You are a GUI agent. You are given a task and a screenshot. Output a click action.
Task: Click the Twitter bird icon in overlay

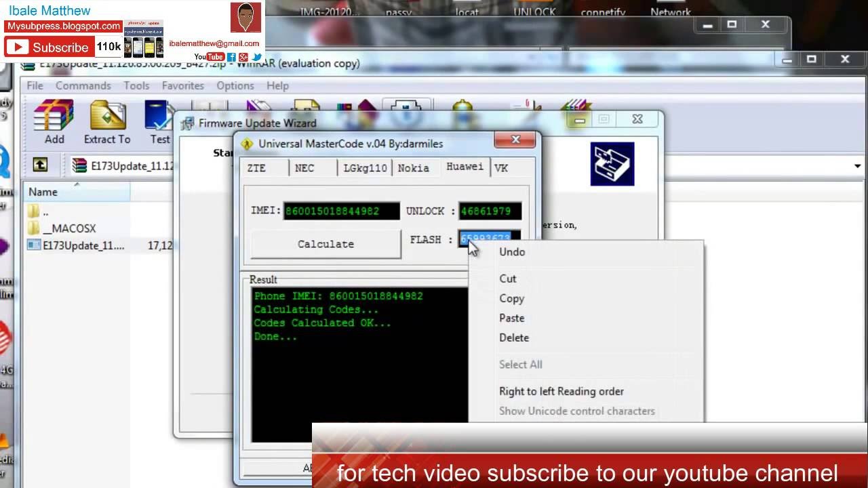257,57
